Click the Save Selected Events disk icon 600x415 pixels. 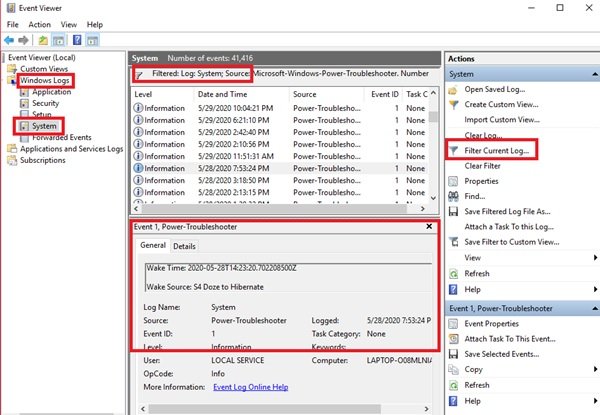[453, 354]
